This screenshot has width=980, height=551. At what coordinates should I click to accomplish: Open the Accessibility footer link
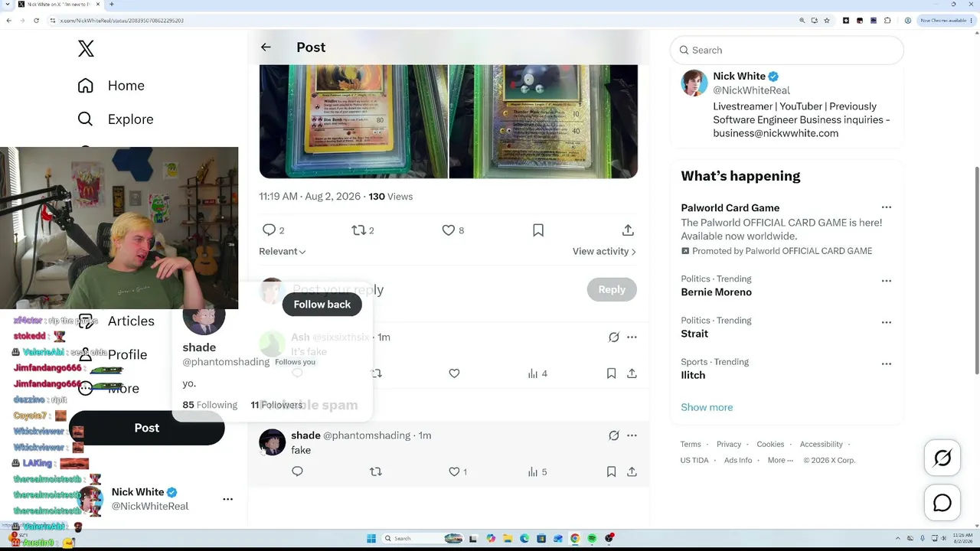(x=822, y=445)
